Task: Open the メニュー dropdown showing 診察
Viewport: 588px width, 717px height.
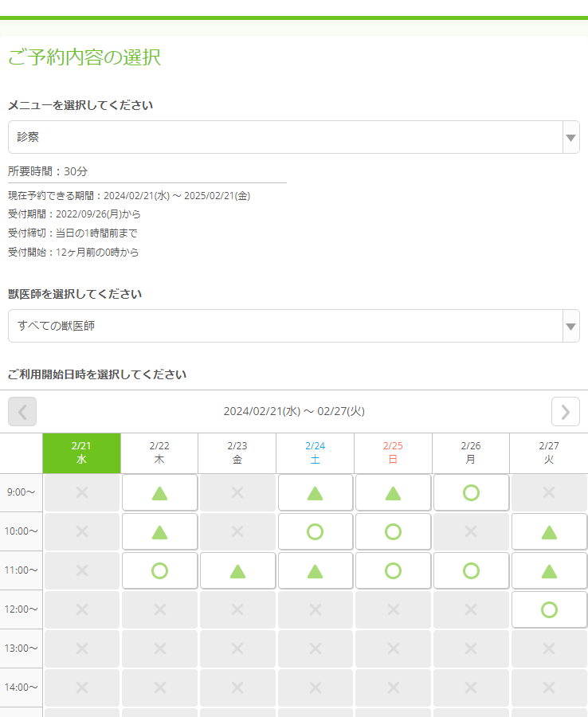Action: pyautogui.click(x=284, y=137)
